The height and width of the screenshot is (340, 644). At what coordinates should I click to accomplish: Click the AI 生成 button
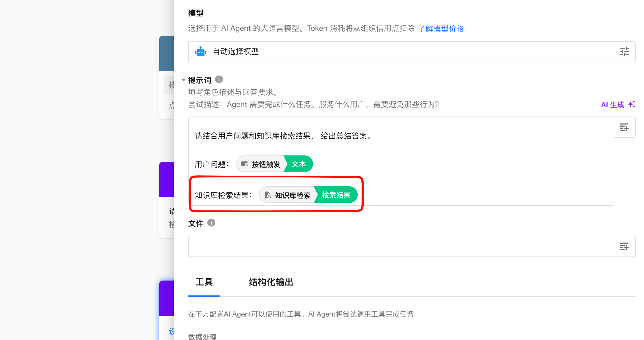point(612,105)
